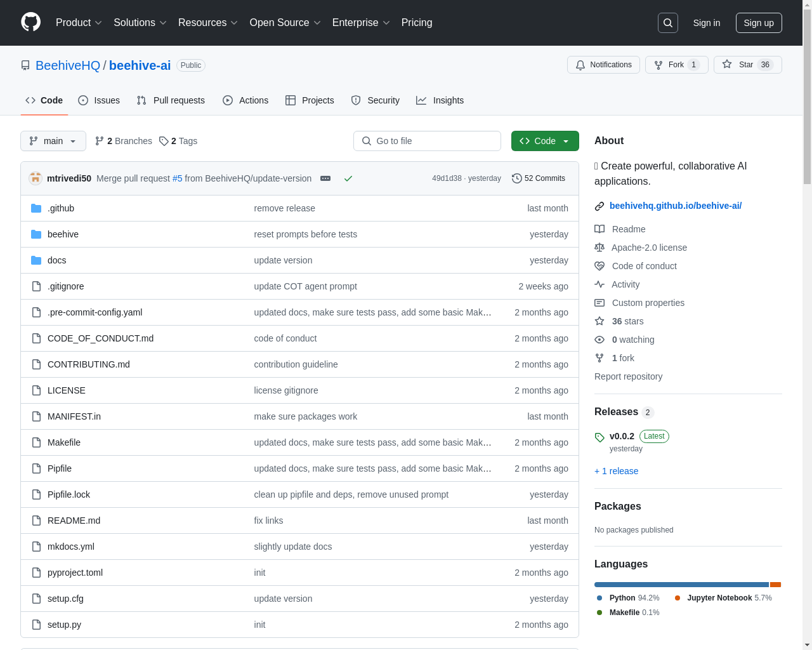
Task: Switch to the Security tab
Action: (x=376, y=100)
